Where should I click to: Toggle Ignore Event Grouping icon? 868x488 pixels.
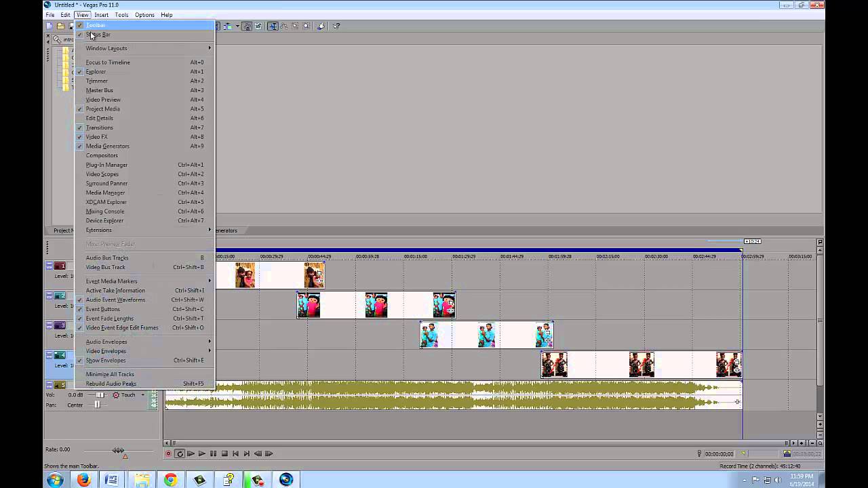pyautogui.click(x=258, y=26)
